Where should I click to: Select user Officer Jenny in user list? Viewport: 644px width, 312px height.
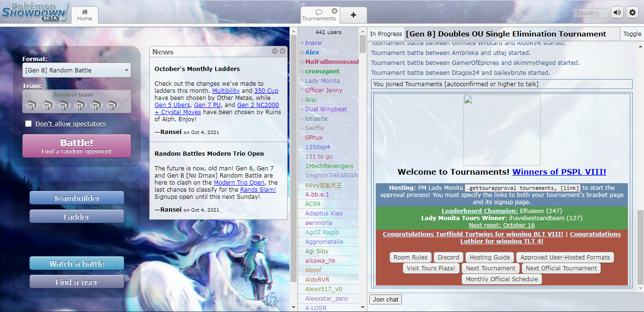pyautogui.click(x=328, y=90)
